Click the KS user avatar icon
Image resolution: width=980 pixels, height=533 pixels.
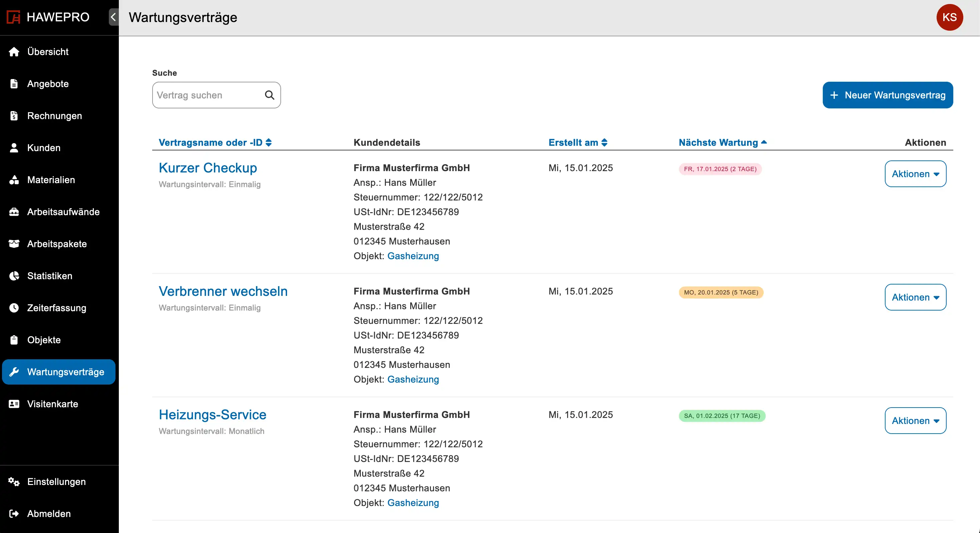[950, 18]
